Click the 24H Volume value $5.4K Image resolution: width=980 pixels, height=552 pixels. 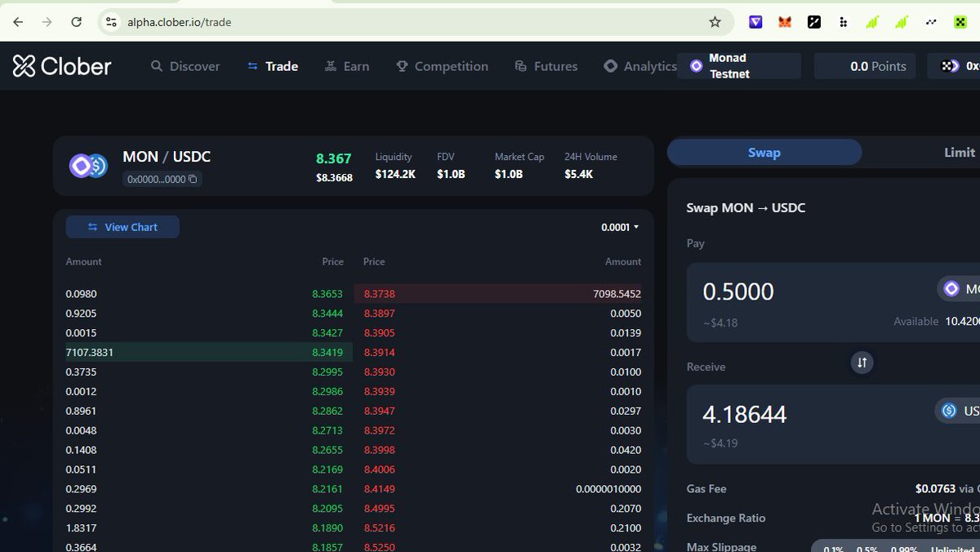coord(579,174)
